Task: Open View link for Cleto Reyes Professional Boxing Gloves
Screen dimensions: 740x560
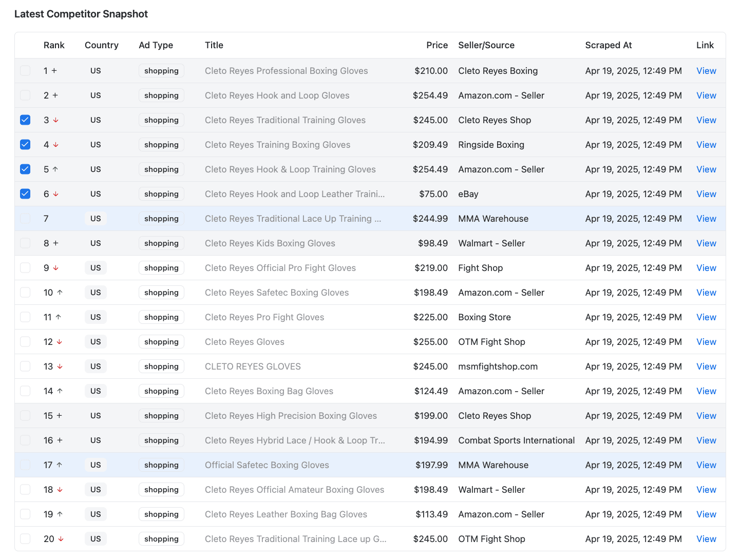Action: pyautogui.click(x=706, y=71)
